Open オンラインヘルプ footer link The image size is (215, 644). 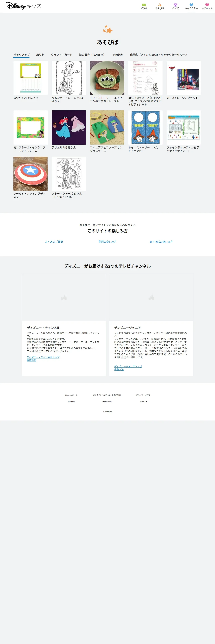(x=107, y=395)
